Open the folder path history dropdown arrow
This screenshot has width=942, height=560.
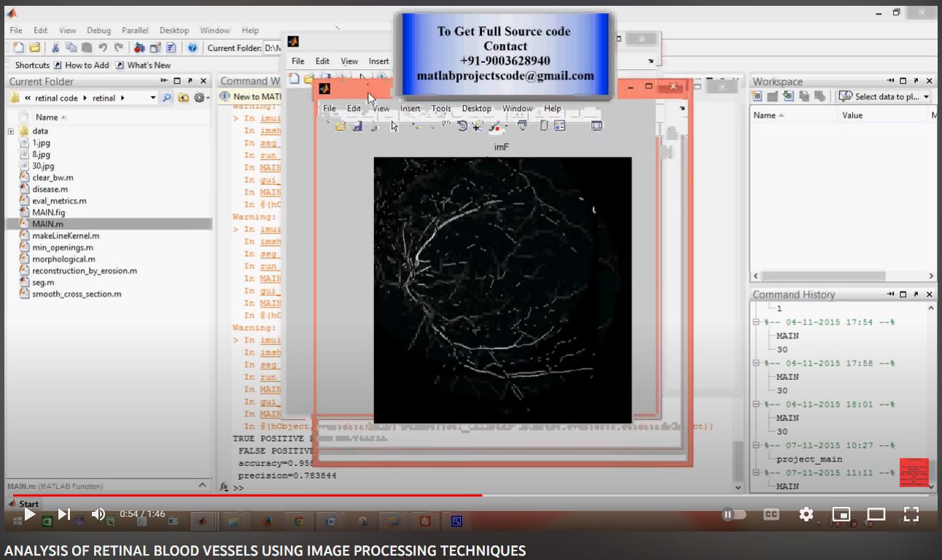point(153,98)
